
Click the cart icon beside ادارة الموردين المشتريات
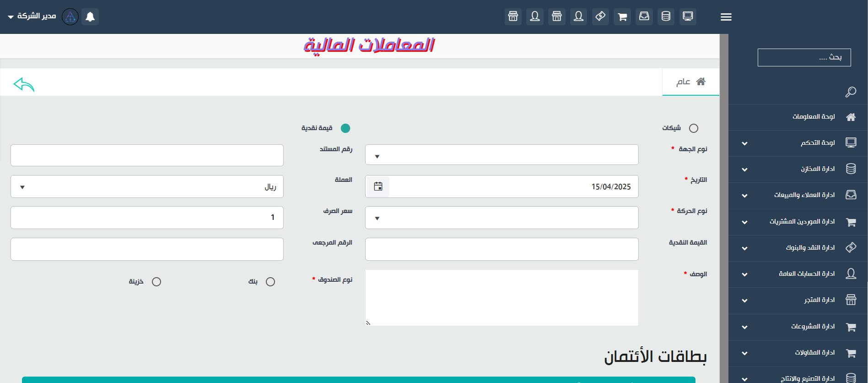(x=851, y=222)
